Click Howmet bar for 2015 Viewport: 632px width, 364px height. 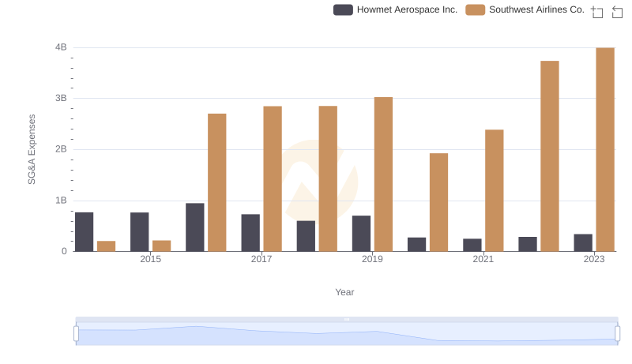(x=140, y=232)
